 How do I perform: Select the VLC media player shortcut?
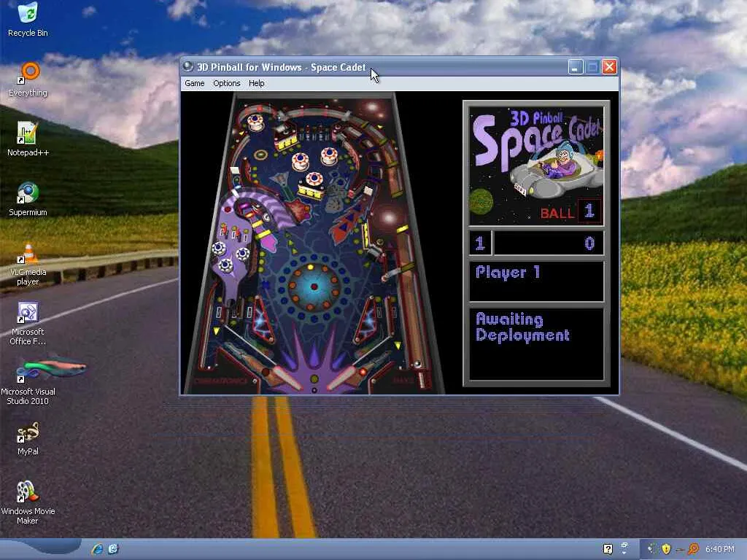click(x=28, y=264)
